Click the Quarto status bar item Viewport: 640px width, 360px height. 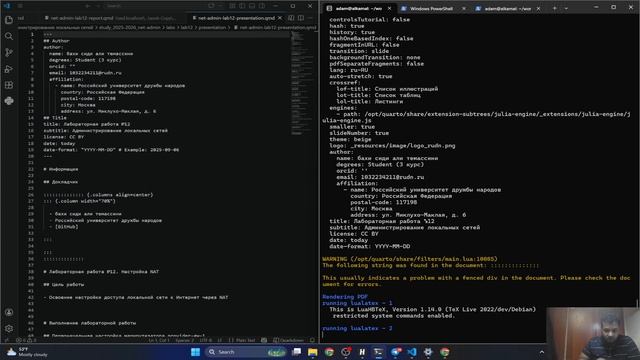(x=288, y=340)
